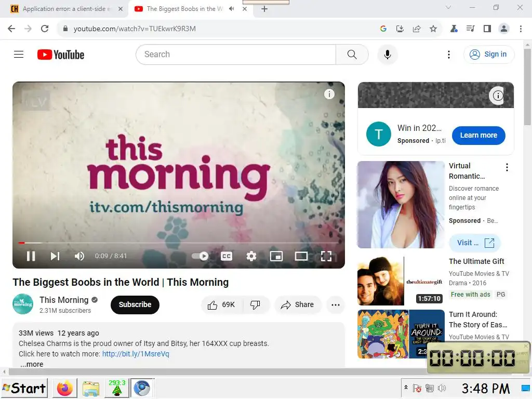Open ad info icon on banner

click(498, 96)
